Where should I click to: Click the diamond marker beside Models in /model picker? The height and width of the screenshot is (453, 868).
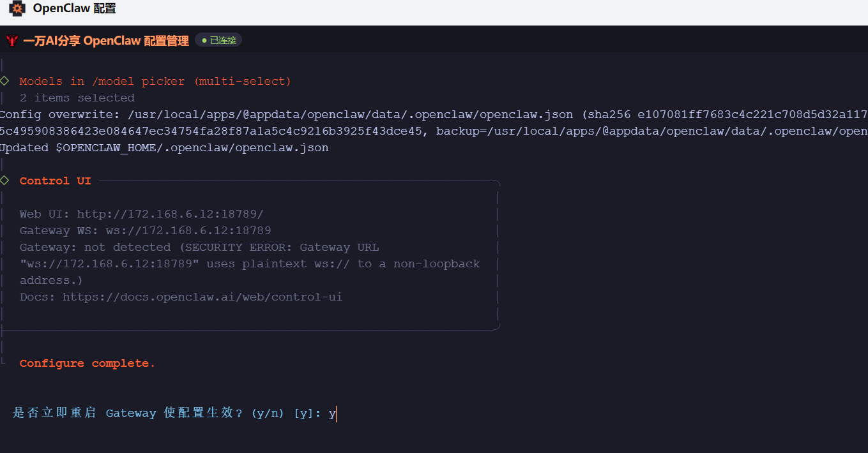(x=4, y=81)
